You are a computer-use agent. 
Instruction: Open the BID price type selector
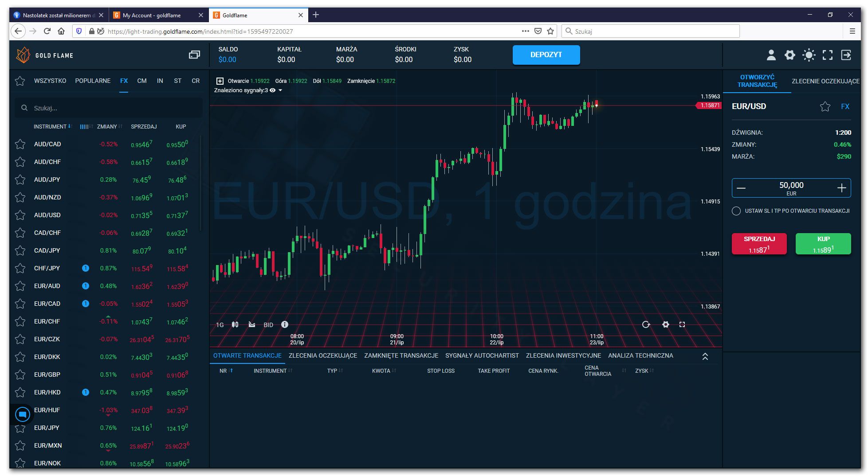point(268,325)
